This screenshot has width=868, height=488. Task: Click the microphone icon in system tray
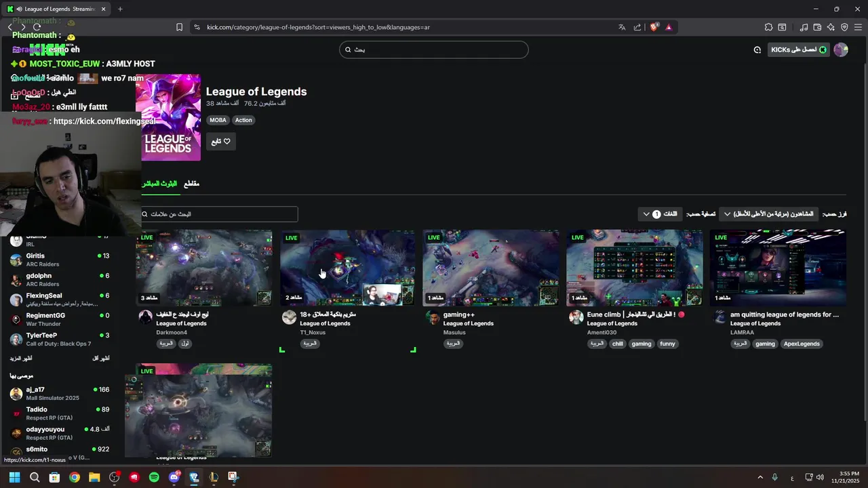[x=774, y=477]
